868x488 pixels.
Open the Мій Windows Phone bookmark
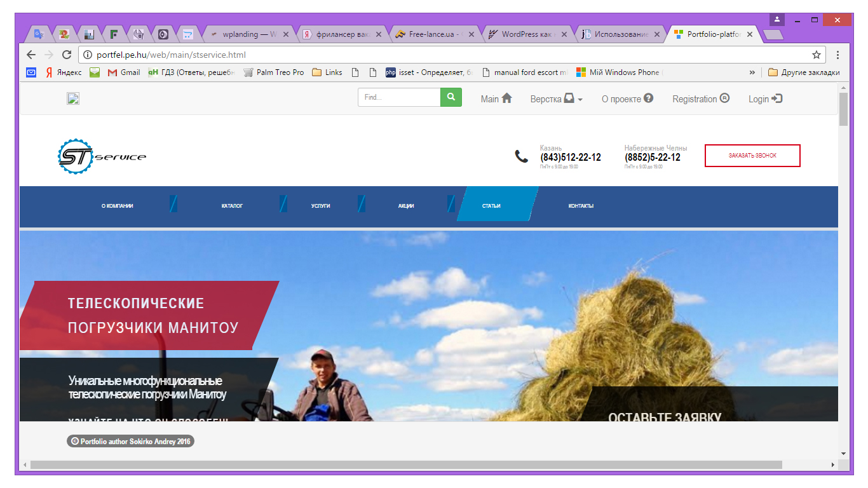click(x=618, y=72)
